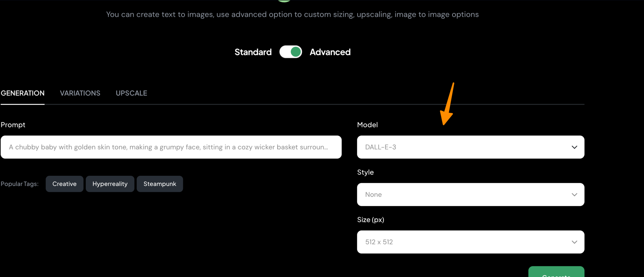This screenshot has height=277, width=644.
Task: Click the Prompt field label
Action: (13, 125)
